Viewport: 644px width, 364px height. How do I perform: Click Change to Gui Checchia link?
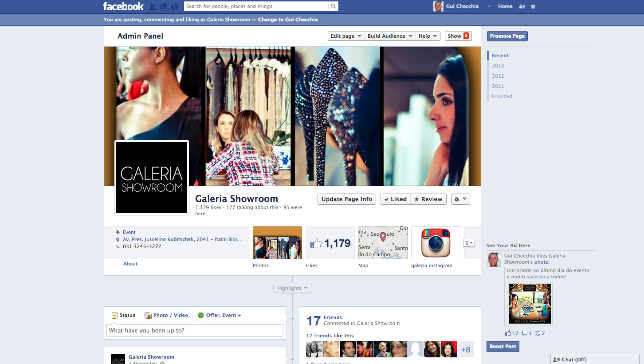tap(288, 20)
